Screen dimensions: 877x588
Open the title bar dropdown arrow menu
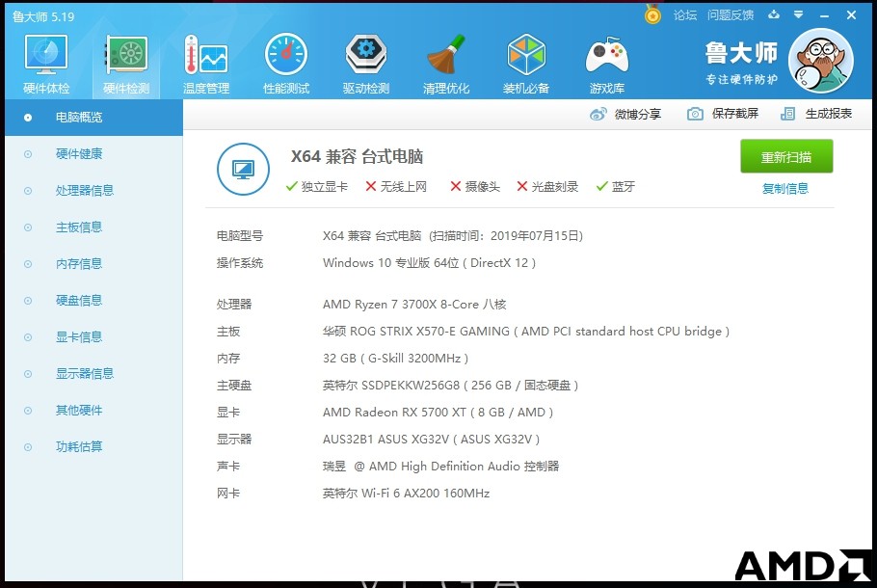(799, 15)
